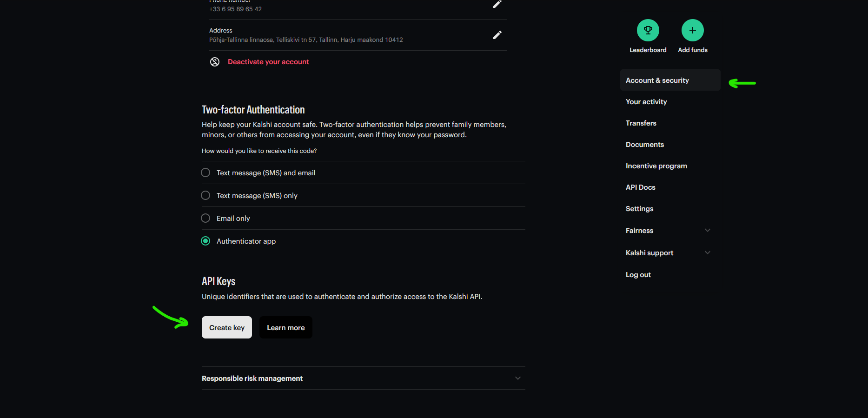Open API Docs from sidebar
The width and height of the screenshot is (868, 418).
[640, 187]
